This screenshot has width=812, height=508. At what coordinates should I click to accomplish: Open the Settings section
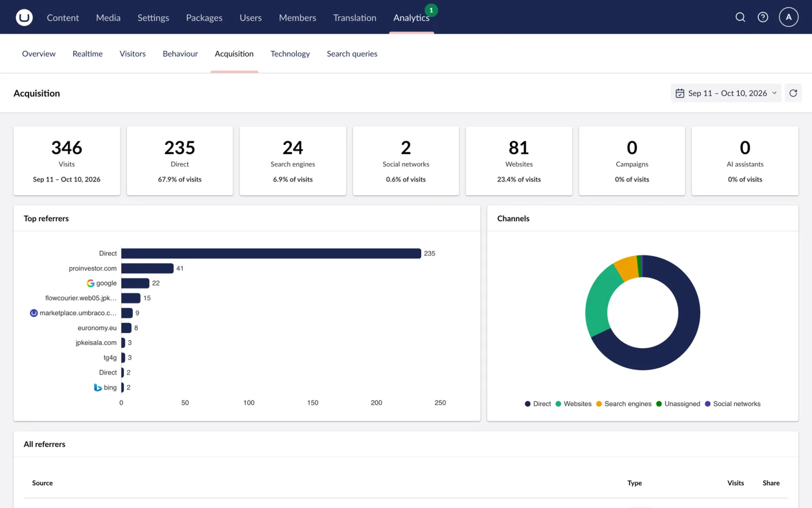(153, 18)
